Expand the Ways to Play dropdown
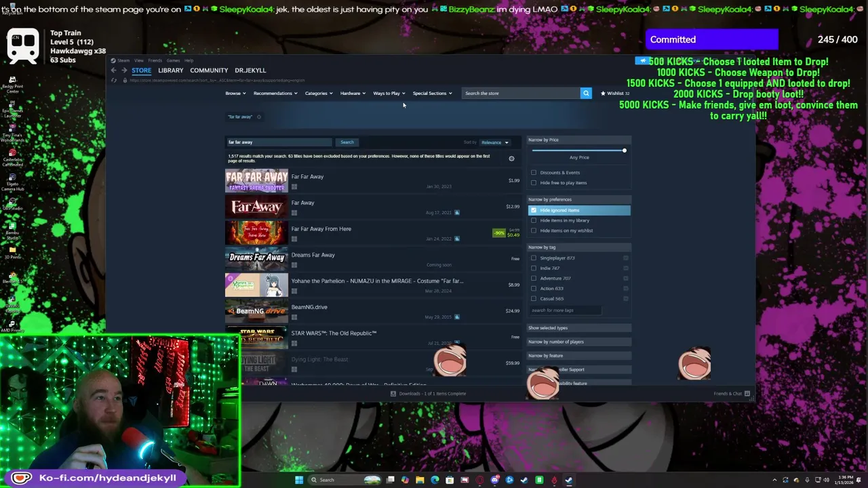Screen dimensions: 868x488 tap(389, 94)
